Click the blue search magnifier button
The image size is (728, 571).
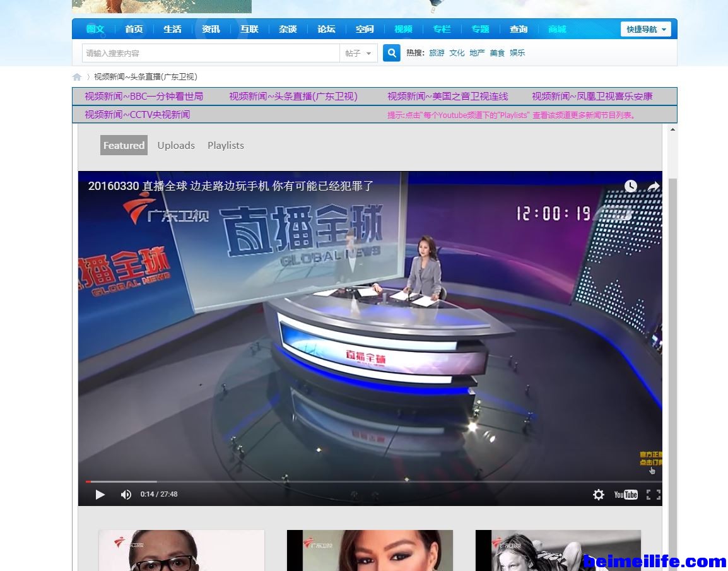(x=392, y=53)
